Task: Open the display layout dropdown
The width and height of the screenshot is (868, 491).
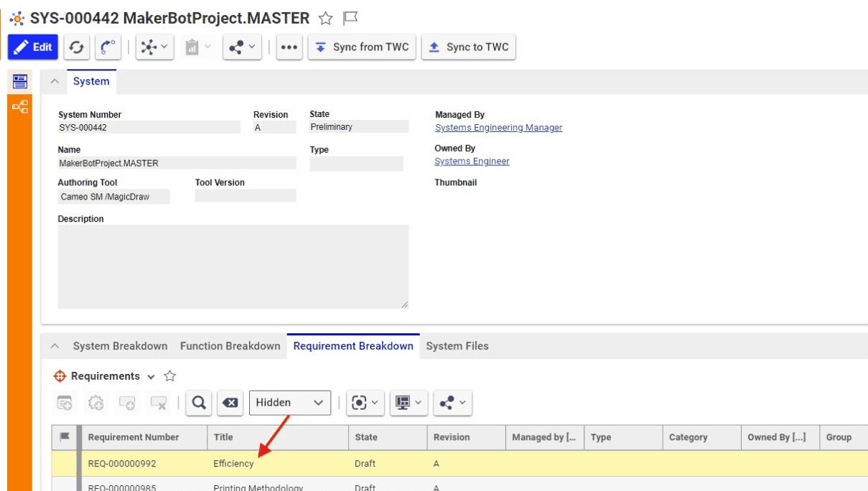Action: (409, 403)
